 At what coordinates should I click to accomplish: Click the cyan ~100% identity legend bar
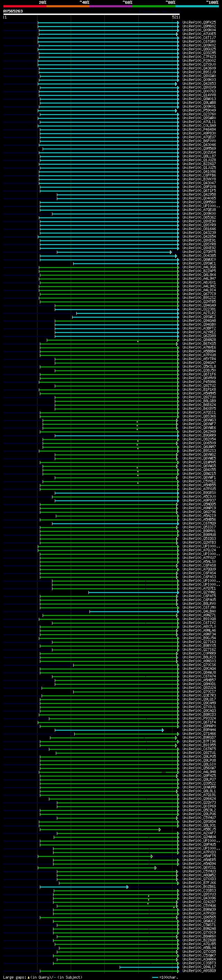[x=197, y=6]
